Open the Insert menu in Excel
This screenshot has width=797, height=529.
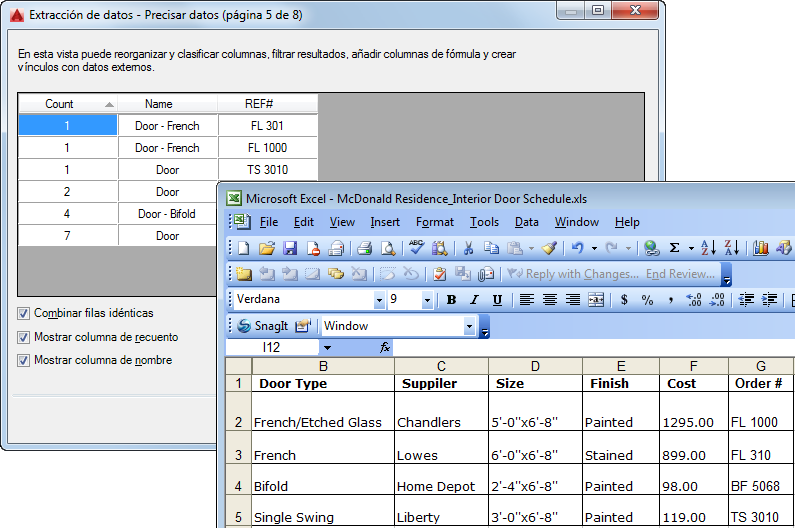(385, 222)
